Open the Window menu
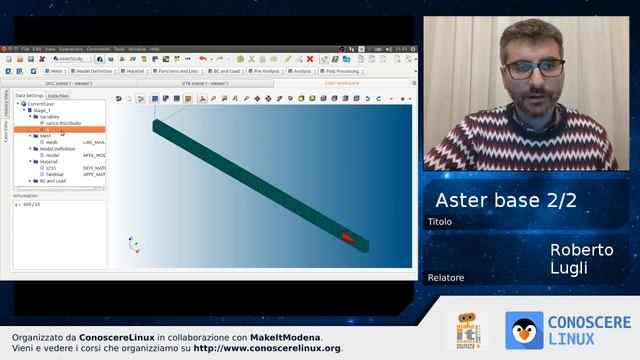The height and width of the screenshot is (360, 640). (x=137, y=49)
